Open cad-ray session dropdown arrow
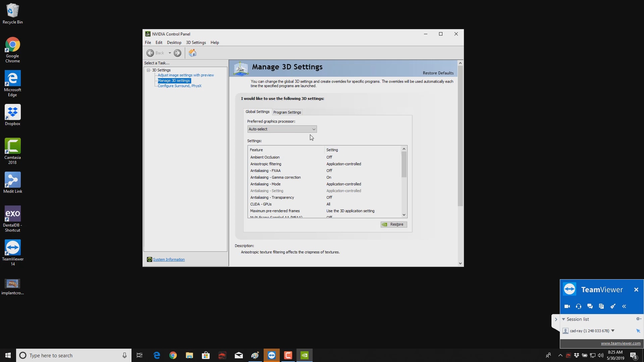 click(613, 331)
